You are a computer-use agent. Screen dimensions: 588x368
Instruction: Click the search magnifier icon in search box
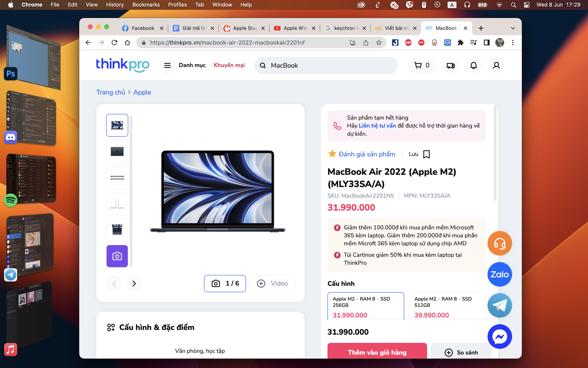point(263,65)
